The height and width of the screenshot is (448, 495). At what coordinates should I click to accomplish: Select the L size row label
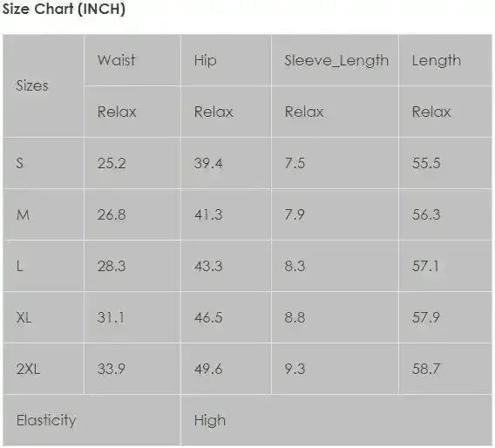[x=19, y=266]
